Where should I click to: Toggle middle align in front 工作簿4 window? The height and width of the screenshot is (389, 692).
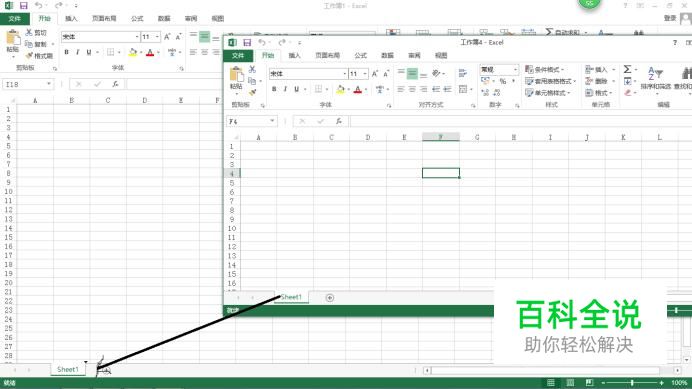(x=412, y=73)
